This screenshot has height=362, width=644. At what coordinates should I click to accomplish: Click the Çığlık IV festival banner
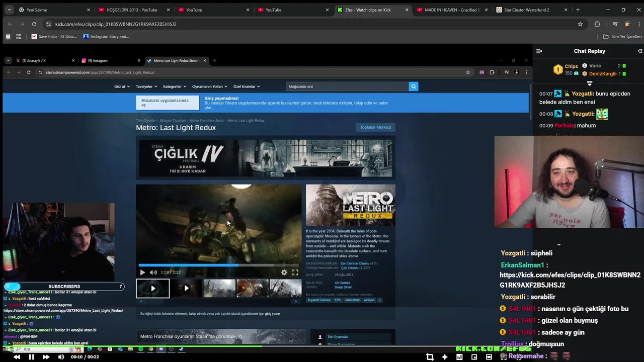266,158
